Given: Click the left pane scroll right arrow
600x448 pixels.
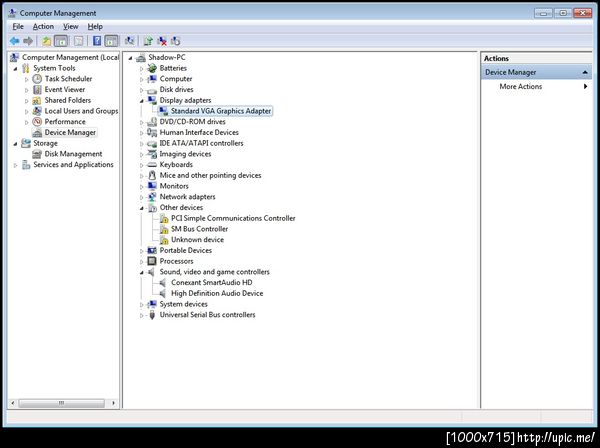Looking at the screenshot, I should [x=113, y=403].
